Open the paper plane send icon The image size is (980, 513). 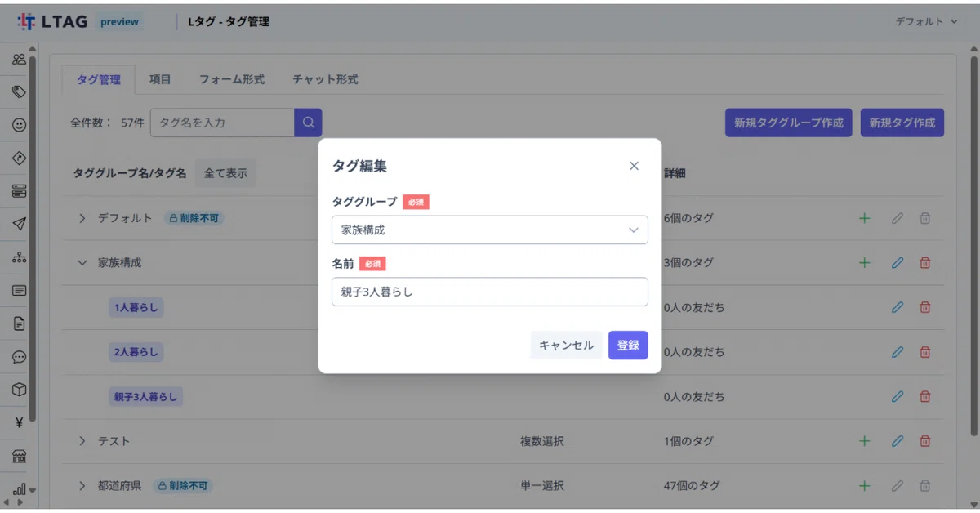[19, 224]
